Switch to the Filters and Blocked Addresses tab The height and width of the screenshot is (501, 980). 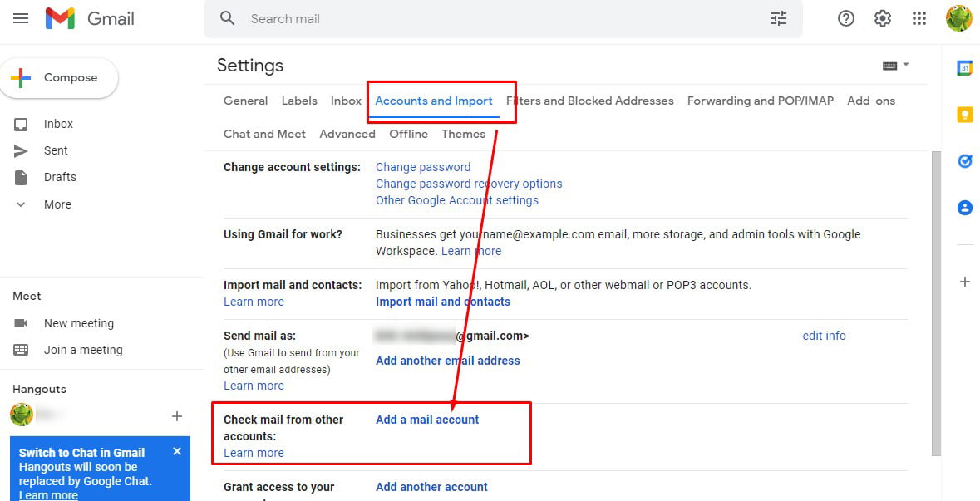592,101
